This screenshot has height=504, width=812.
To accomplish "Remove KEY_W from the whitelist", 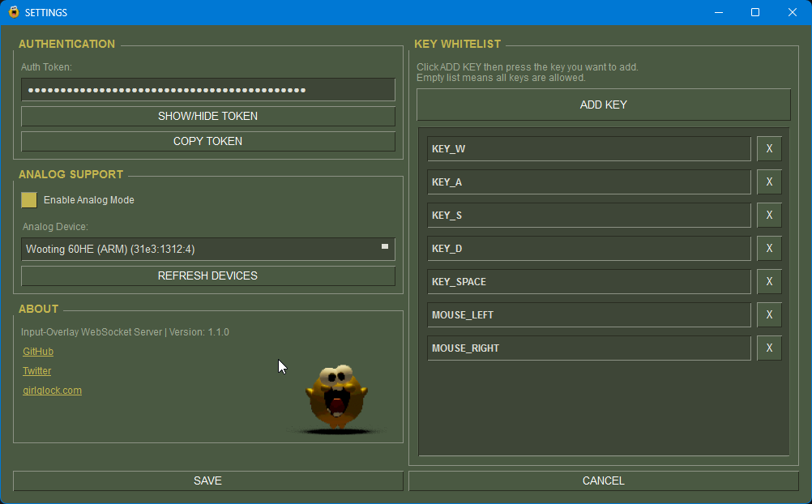I will (x=769, y=149).
